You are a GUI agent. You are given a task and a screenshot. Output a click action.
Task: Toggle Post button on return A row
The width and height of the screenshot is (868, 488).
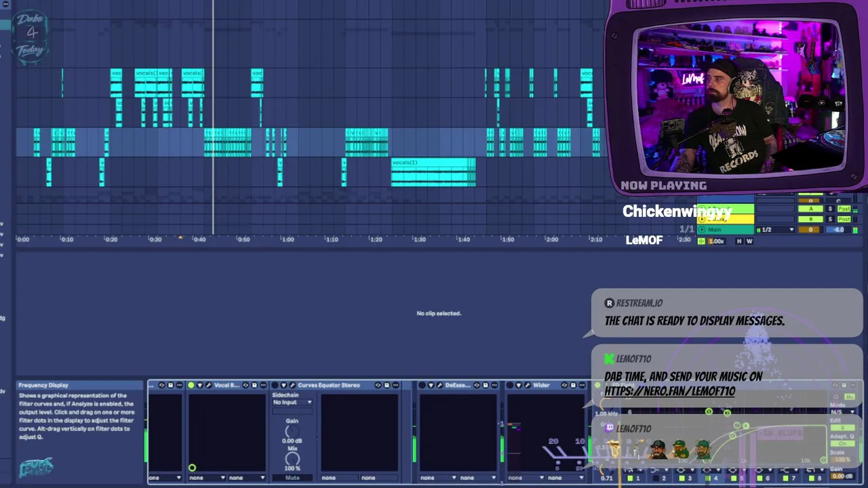(844, 209)
